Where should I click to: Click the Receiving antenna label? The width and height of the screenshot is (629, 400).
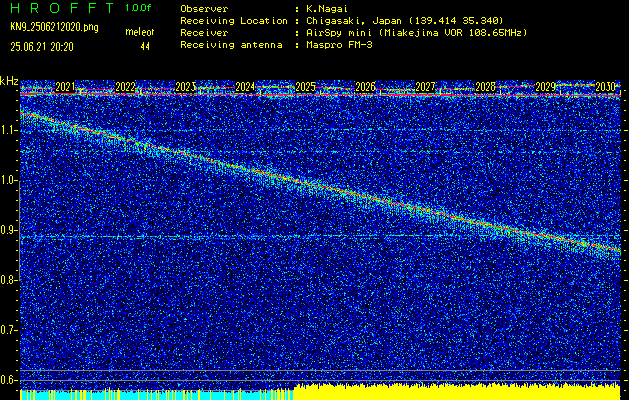[231, 45]
